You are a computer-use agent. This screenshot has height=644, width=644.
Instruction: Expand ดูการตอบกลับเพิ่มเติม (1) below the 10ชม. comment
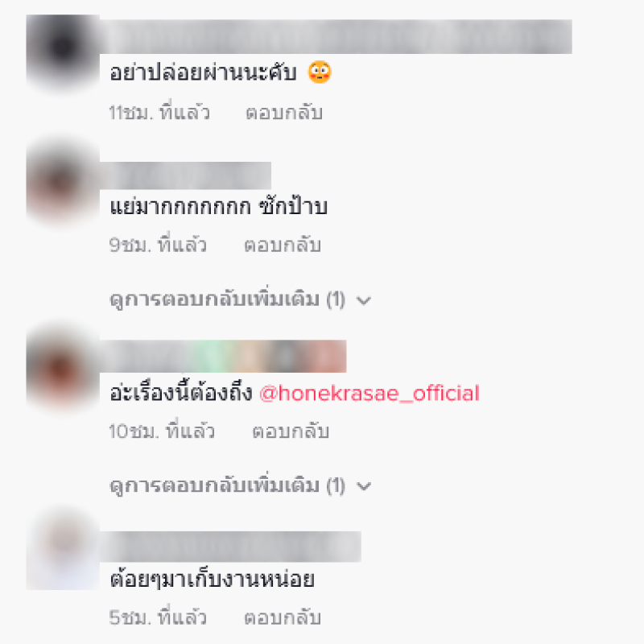(x=240, y=485)
